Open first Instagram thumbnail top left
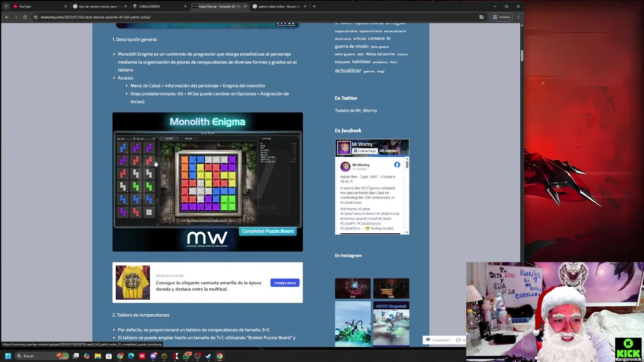The width and height of the screenshot is (644, 362). pos(353,289)
